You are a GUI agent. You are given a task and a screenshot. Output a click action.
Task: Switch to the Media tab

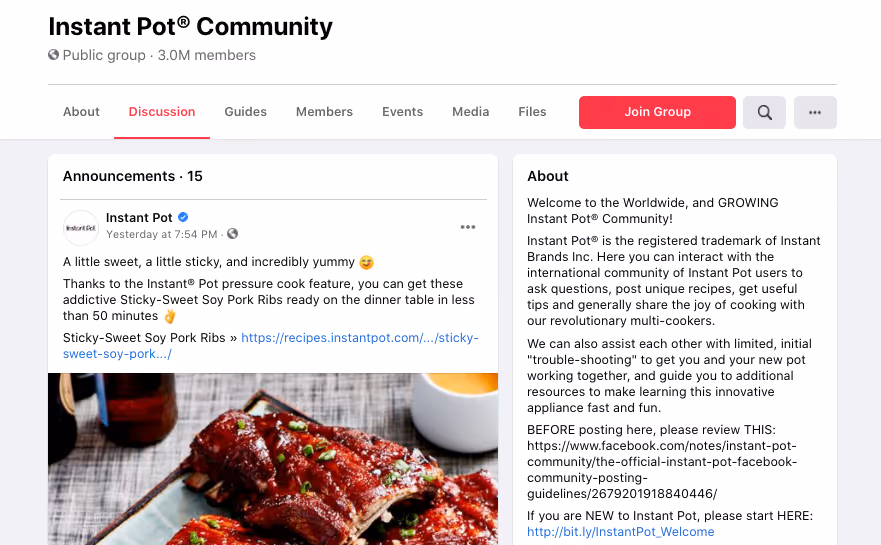coord(470,112)
